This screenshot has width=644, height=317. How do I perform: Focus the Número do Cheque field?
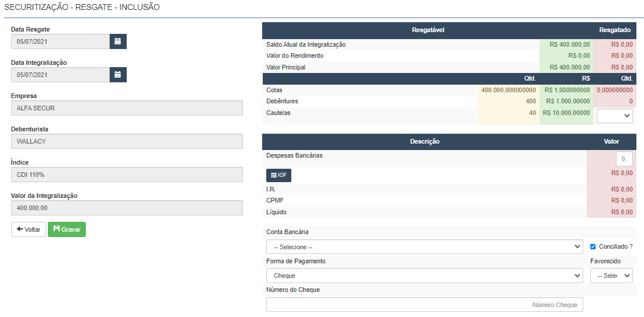tap(424, 305)
